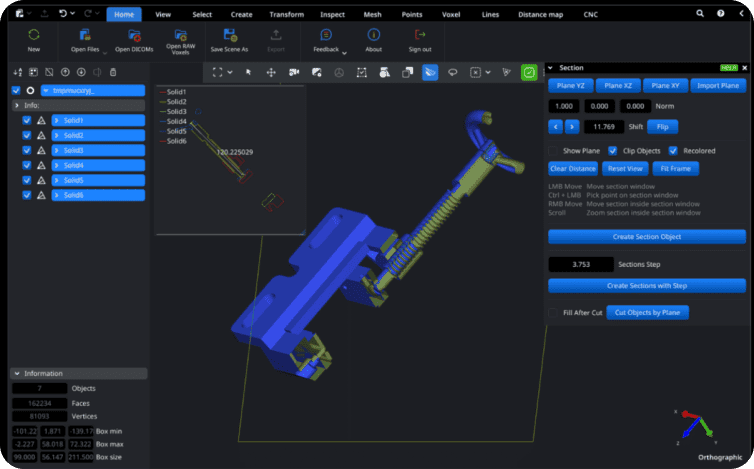Image resolution: width=754 pixels, height=469 pixels.
Task: Open the Open Files dropdown arrow
Action: [104, 51]
